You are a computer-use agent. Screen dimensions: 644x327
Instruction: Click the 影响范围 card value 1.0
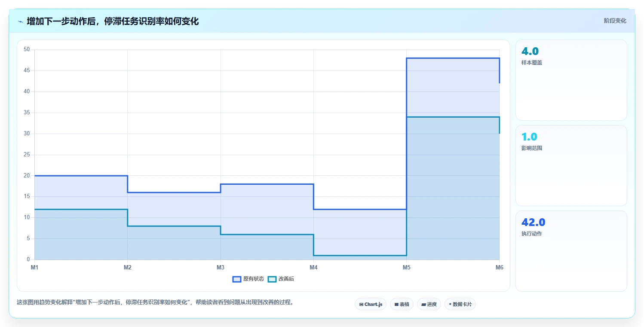529,137
